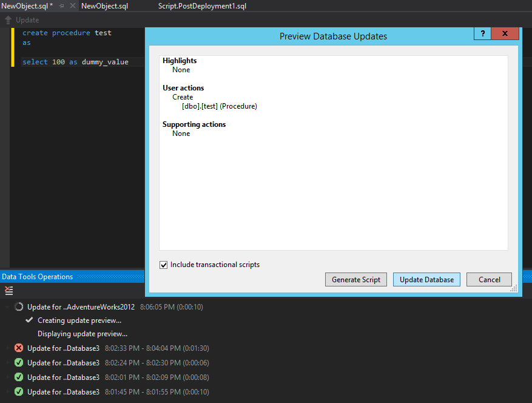Select the Data Tools Operations panel title
532x403 pixels.
point(38,277)
